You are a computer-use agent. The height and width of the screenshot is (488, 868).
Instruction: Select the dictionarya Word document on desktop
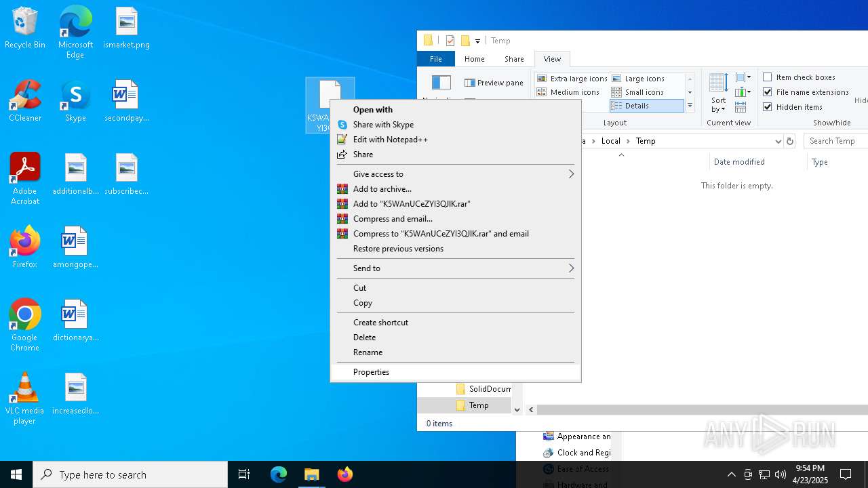click(x=75, y=321)
